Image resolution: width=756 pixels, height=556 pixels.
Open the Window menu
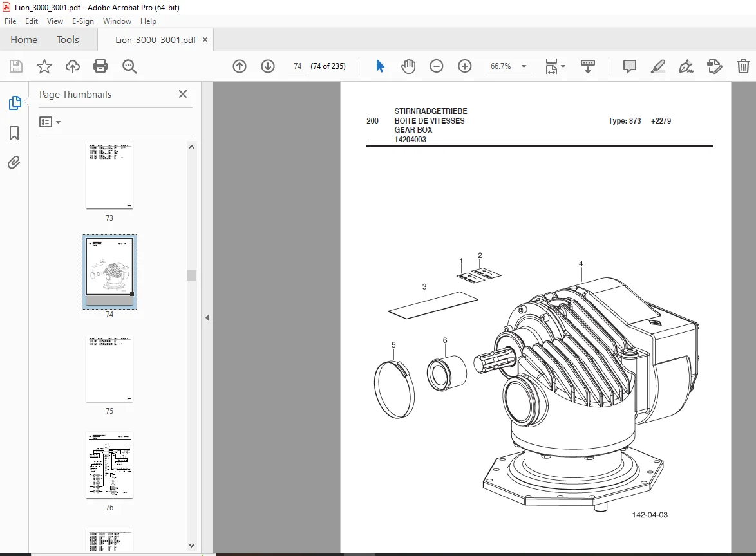(117, 21)
